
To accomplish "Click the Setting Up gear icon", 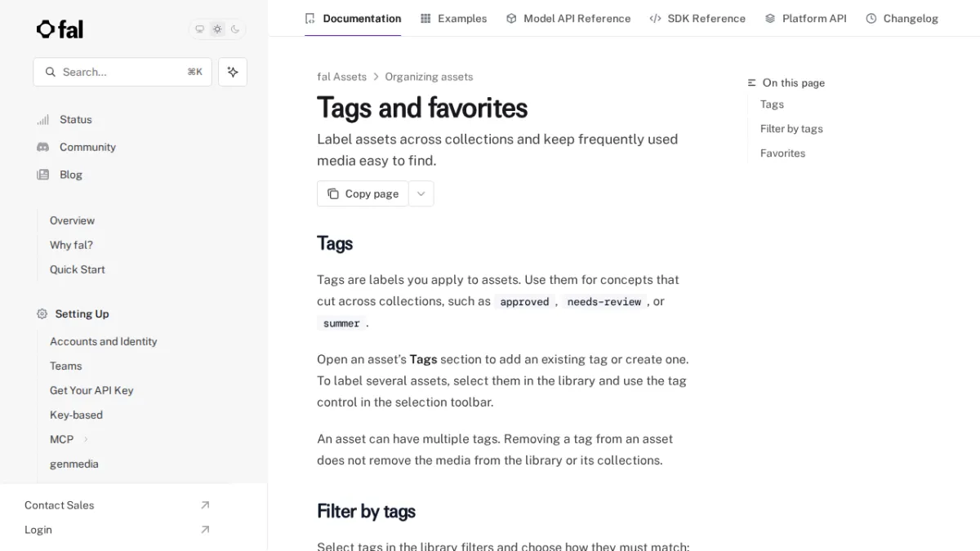I will click(x=42, y=313).
